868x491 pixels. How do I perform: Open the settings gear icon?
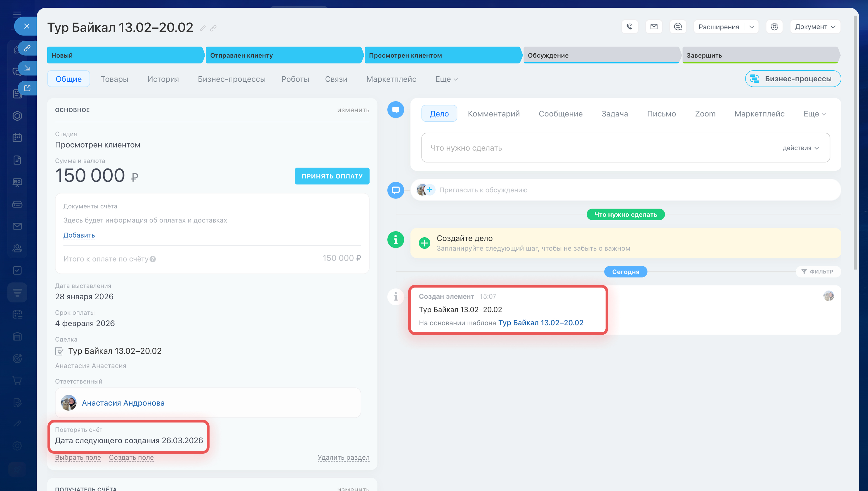tap(774, 27)
